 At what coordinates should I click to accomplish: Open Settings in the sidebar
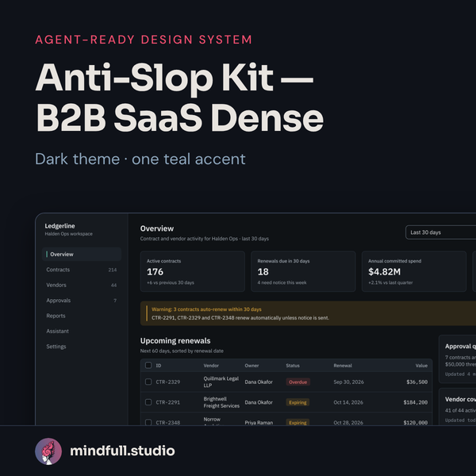click(82, 347)
